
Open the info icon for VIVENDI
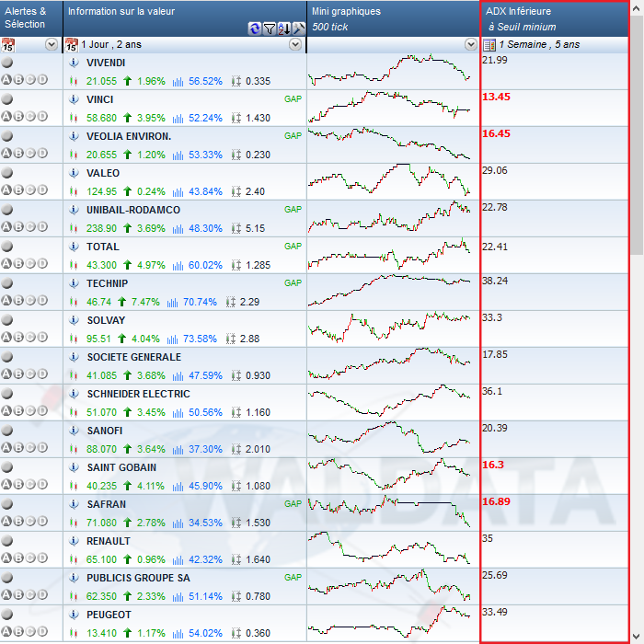coord(74,63)
